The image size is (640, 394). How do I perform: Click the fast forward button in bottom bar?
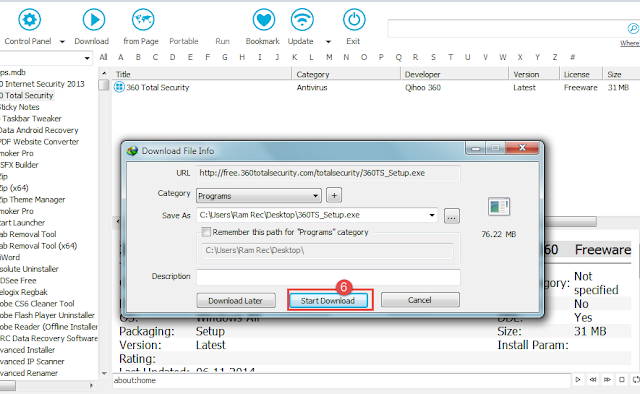tap(607, 380)
